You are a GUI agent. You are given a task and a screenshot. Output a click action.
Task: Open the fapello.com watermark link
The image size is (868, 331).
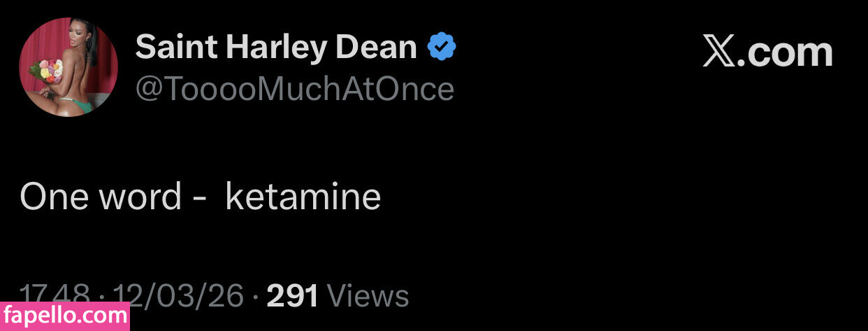coord(64,316)
